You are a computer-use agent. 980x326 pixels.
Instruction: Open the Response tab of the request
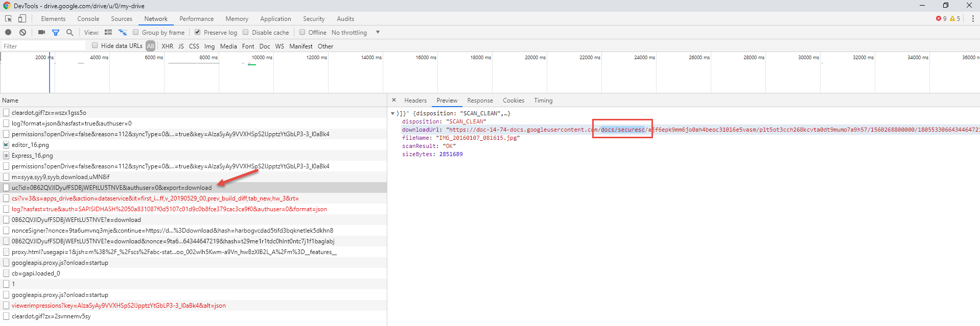coord(480,101)
